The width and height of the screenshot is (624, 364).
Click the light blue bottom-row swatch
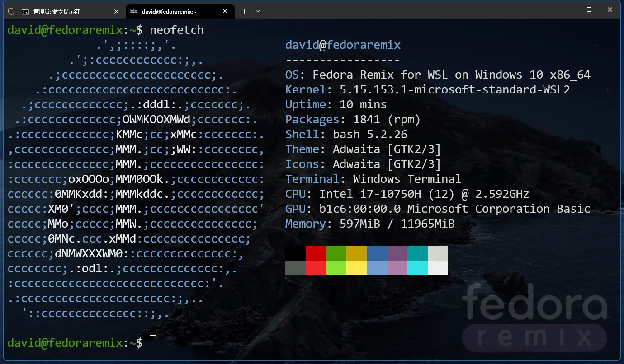point(377,268)
